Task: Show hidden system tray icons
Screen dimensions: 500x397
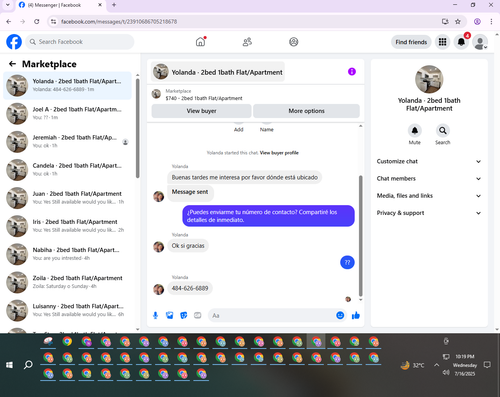Action: click(x=436, y=365)
